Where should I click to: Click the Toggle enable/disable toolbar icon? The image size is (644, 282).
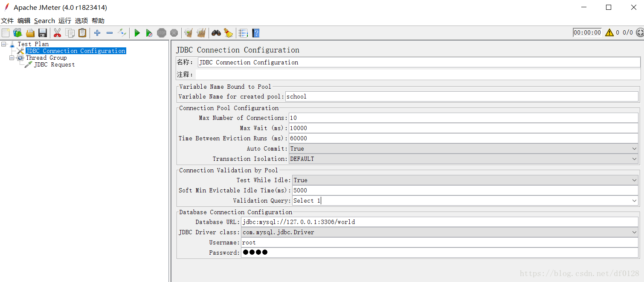[122, 33]
